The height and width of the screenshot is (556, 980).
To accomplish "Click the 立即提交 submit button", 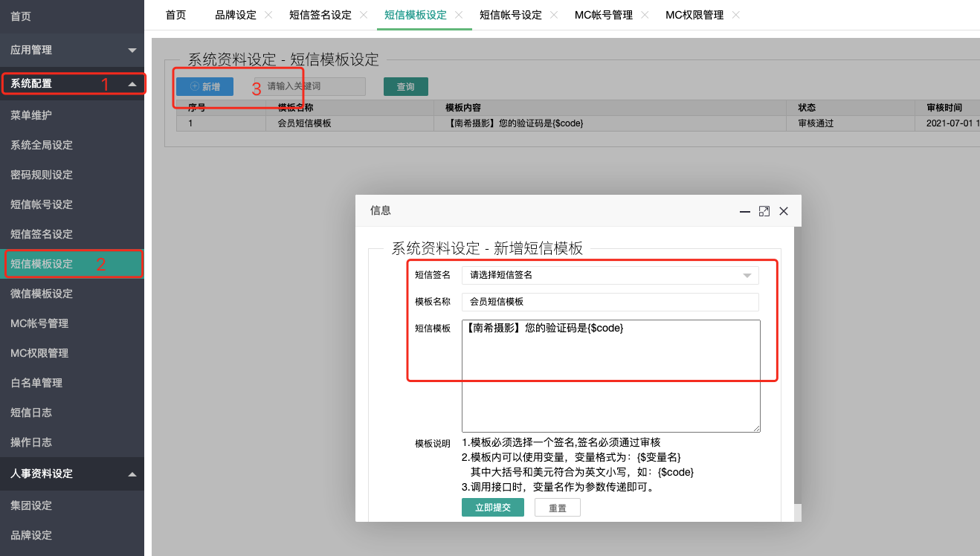I will pyautogui.click(x=492, y=508).
